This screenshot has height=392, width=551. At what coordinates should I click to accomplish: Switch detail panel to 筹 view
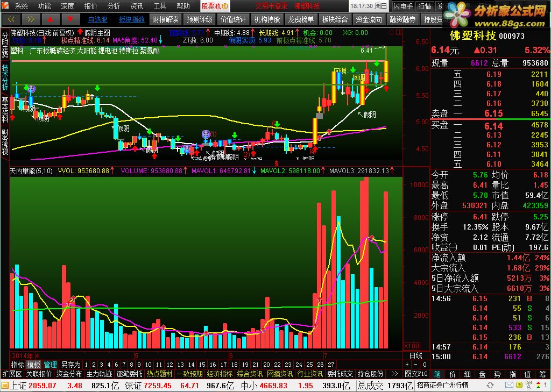tap(542, 374)
